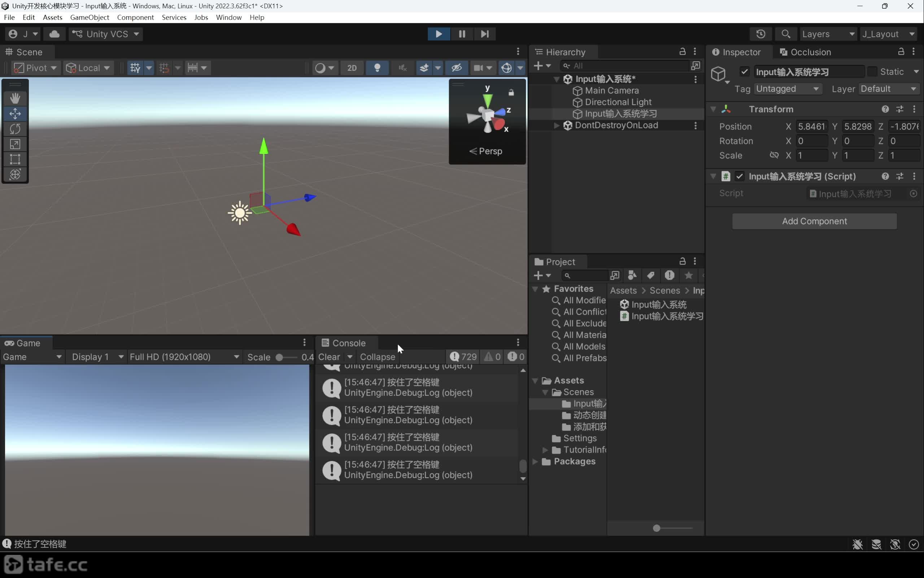Toggle Console Collapse mode
The height and width of the screenshot is (578, 924).
point(377,357)
